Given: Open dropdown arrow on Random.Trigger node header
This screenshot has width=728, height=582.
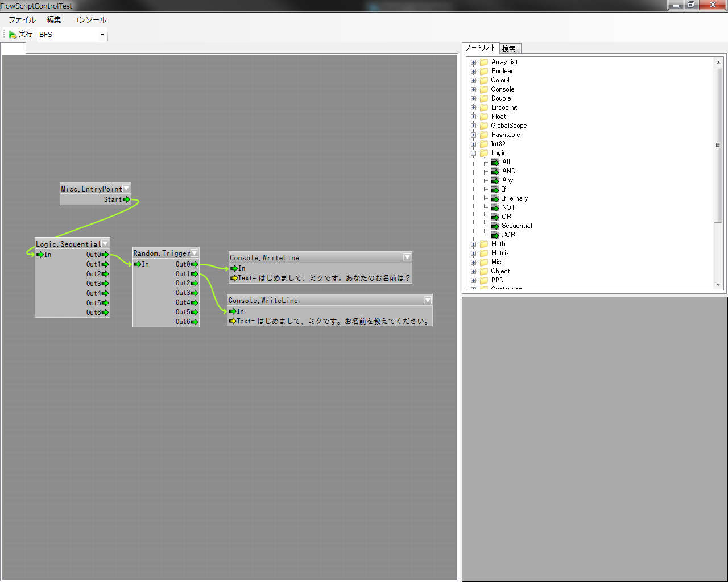Looking at the screenshot, I should 195,253.
